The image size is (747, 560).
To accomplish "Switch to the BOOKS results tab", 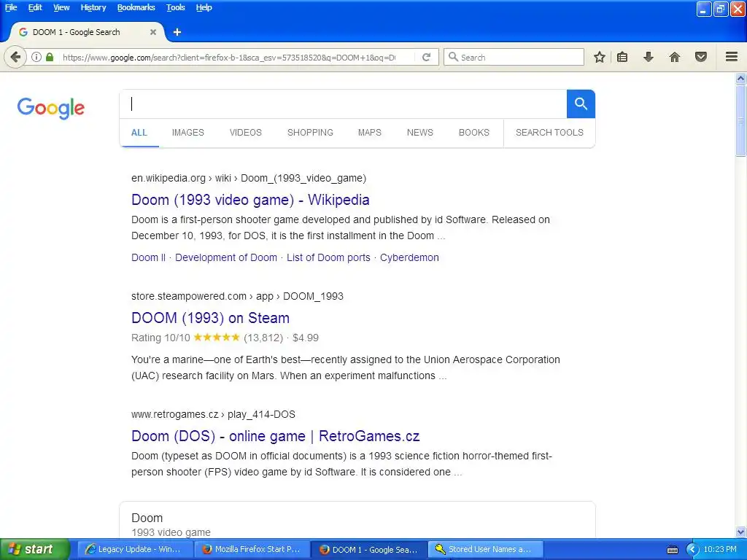I will pyautogui.click(x=474, y=133).
